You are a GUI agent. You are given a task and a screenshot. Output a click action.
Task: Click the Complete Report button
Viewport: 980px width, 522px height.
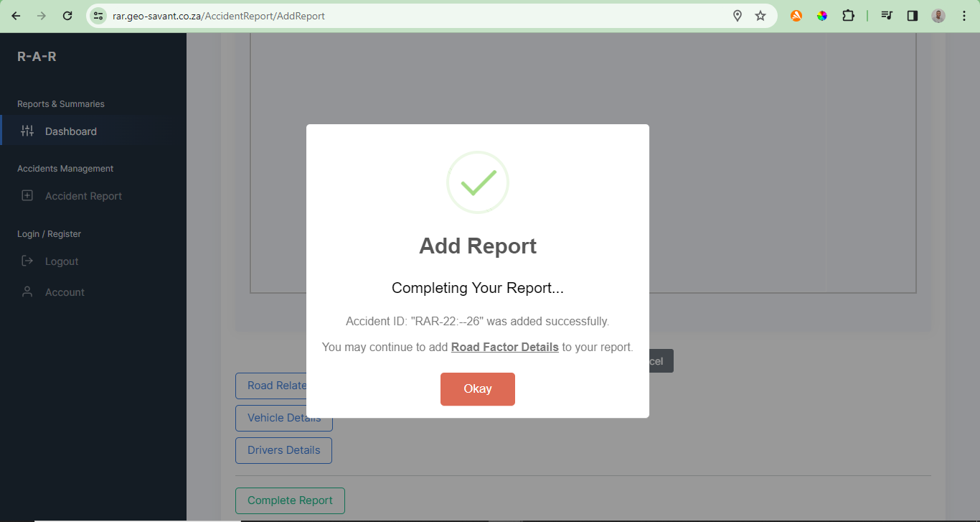[290, 500]
